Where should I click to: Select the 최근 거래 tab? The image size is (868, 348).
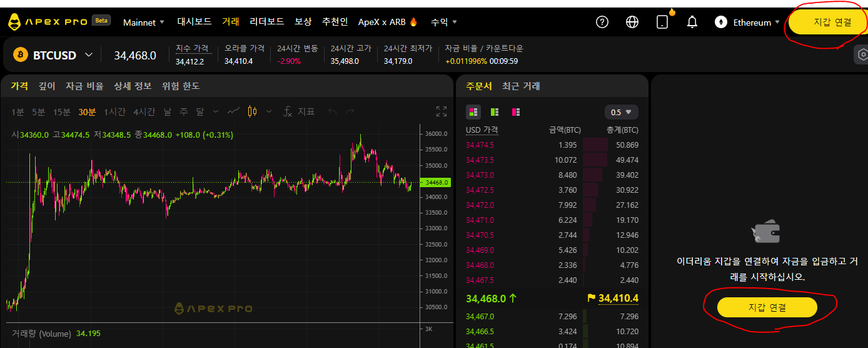pos(521,86)
